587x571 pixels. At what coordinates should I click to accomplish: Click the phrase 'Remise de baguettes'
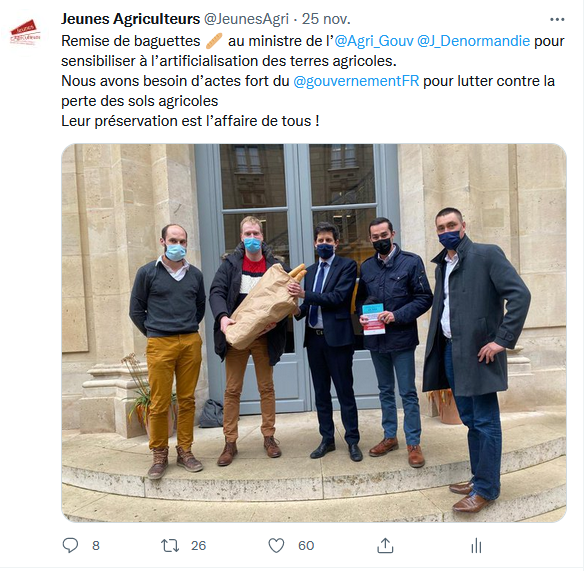click(x=131, y=41)
